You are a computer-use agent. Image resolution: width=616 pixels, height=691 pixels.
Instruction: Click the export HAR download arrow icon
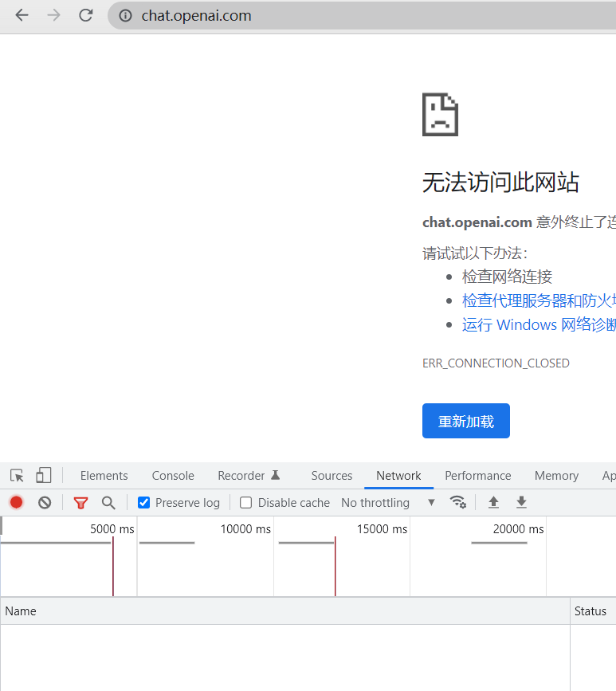(x=521, y=502)
